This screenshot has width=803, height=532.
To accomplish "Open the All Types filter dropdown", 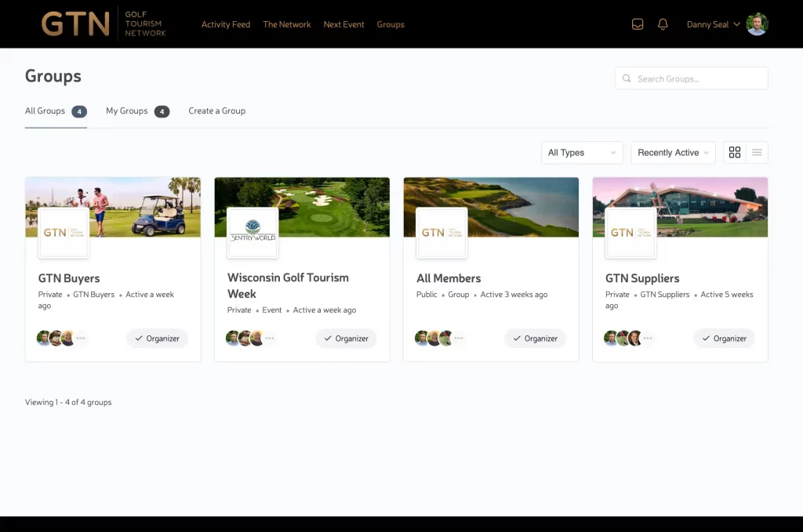I will pos(582,153).
